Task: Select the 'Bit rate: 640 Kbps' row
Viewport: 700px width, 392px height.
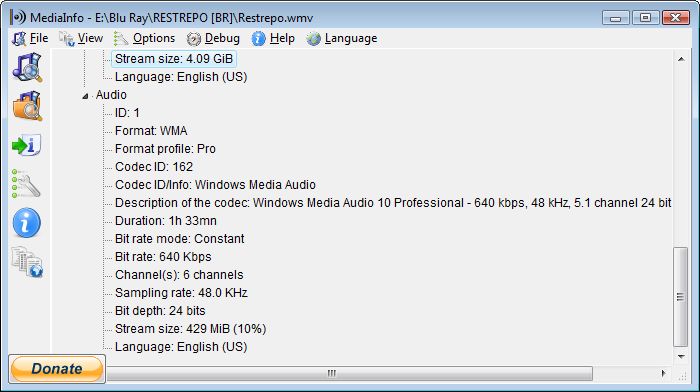Action: coord(163,257)
